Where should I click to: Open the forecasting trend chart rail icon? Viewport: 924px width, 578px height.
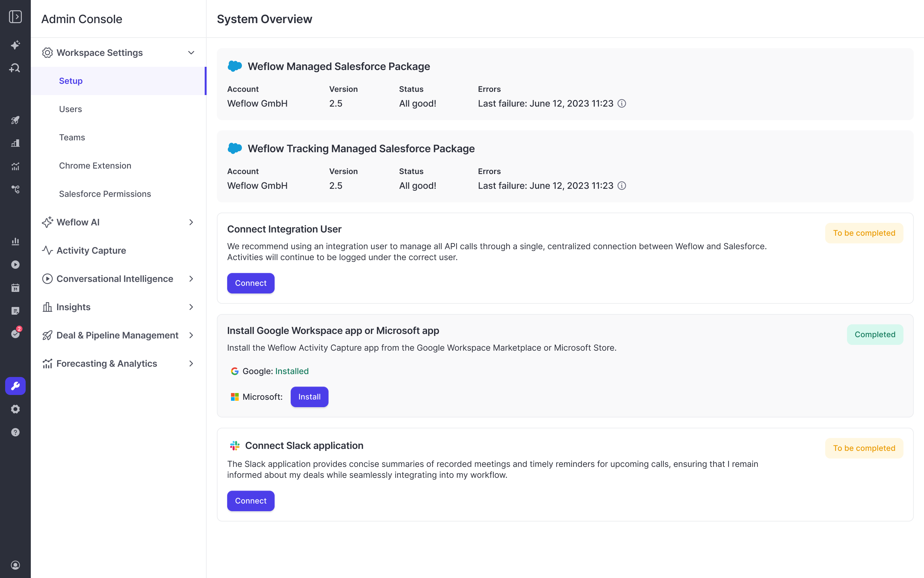coord(15,166)
